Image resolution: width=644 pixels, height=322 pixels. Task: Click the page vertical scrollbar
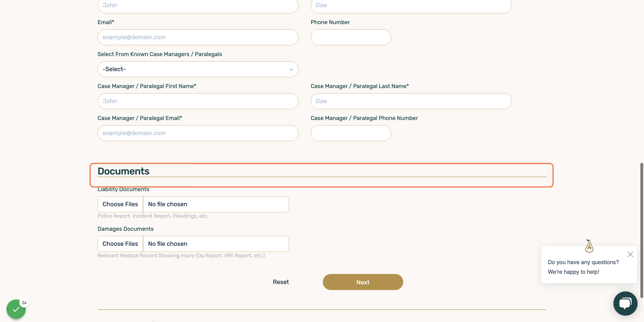click(642, 230)
